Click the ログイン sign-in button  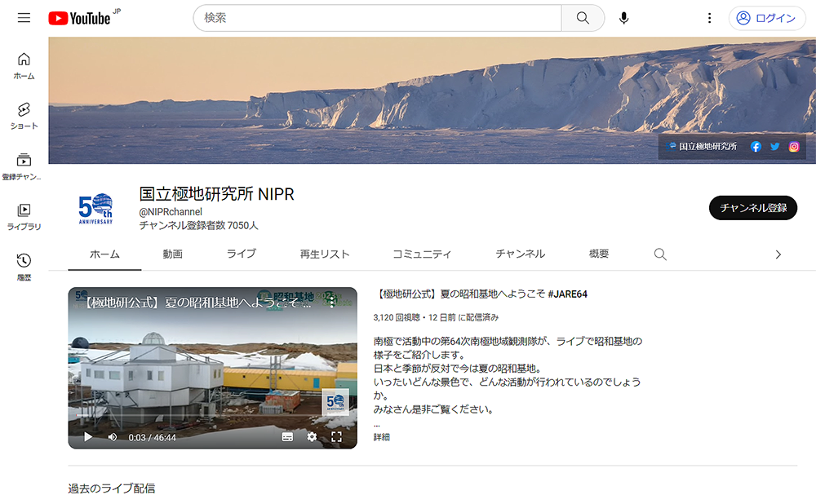766,18
